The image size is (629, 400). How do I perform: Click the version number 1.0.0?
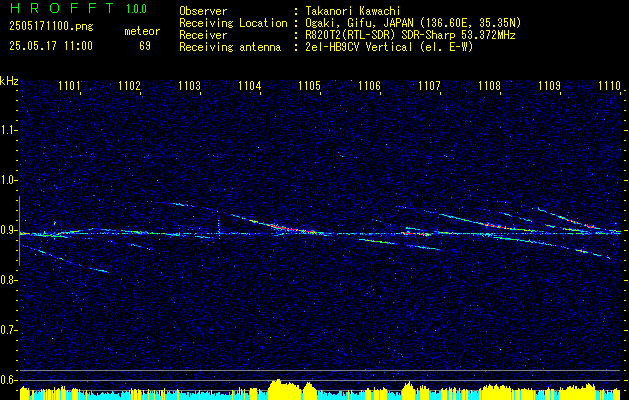click(x=136, y=9)
